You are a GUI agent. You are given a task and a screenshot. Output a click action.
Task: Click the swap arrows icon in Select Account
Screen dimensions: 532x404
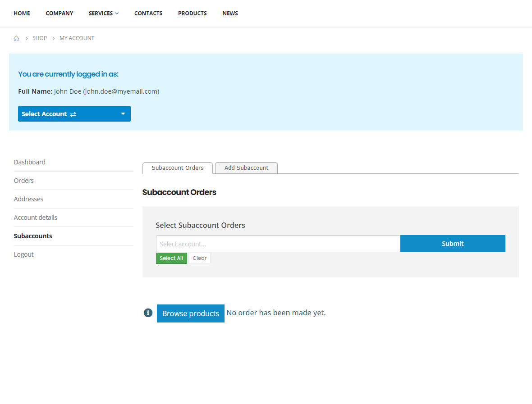pyautogui.click(x=73, y=114)
